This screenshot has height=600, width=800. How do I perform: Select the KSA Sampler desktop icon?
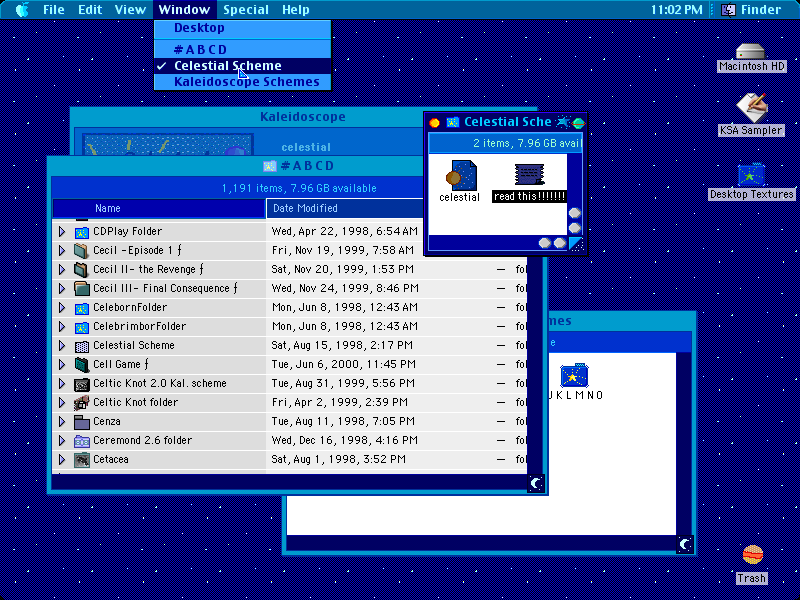click(751, 108)
